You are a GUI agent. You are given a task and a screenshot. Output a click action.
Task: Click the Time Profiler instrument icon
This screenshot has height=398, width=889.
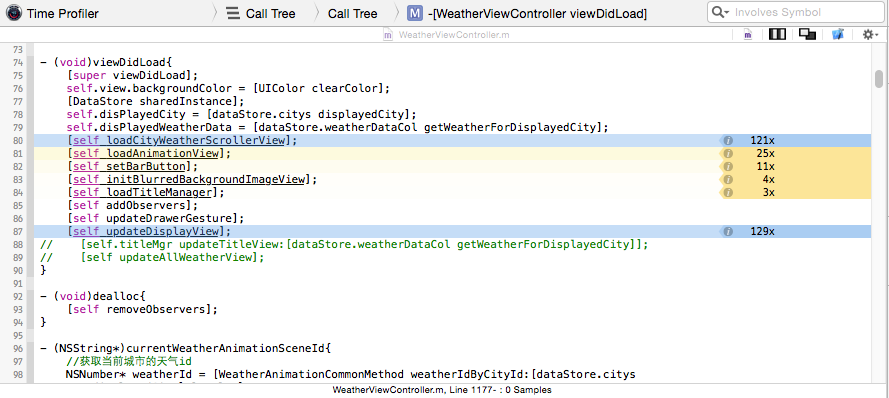(14, 12)
